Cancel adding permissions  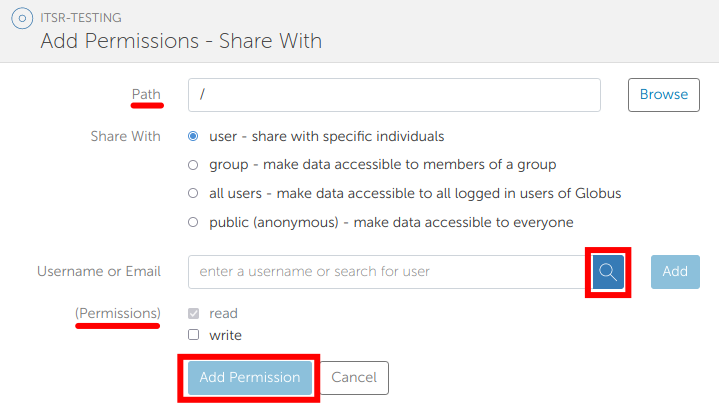[x=354, y=378]
